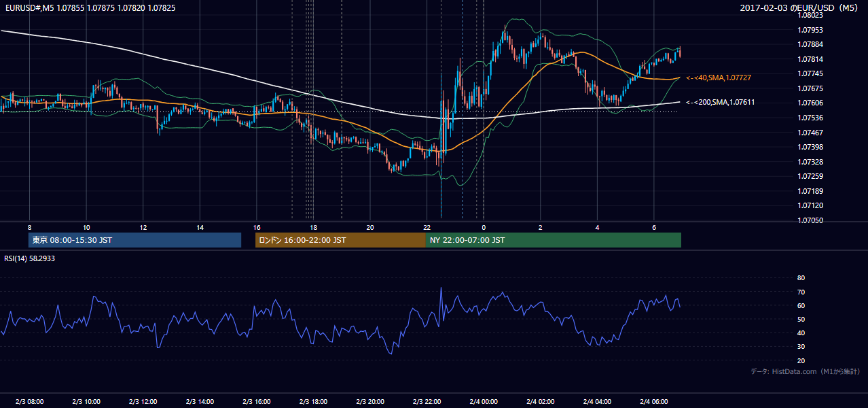868x408 pixels.
Task: Select the 東京 08:00-15:30 JST session bar
Action: (x=134, y=240)
